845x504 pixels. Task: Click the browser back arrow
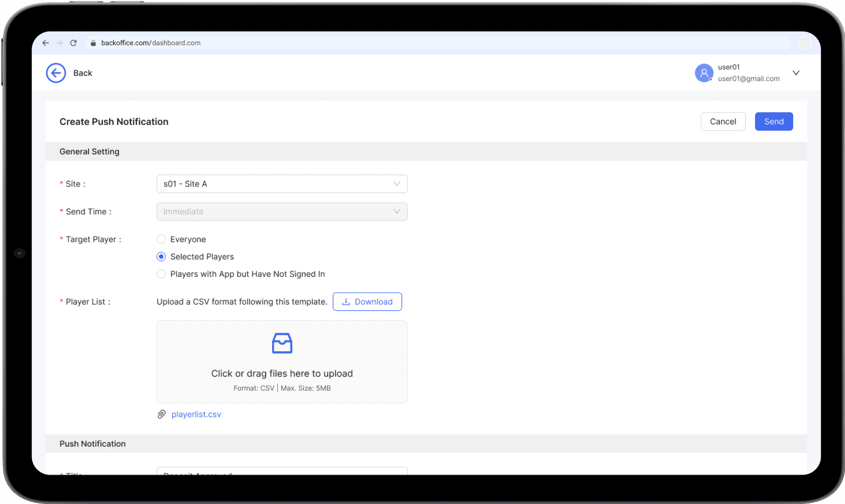46,43
